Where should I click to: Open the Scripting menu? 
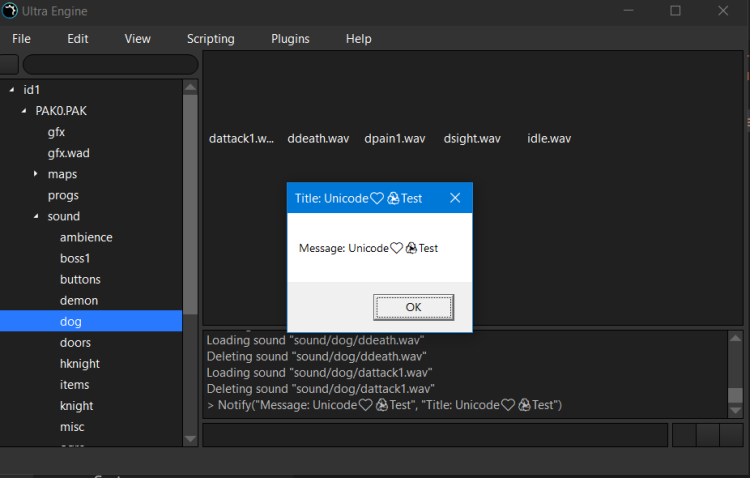(210, 39)
